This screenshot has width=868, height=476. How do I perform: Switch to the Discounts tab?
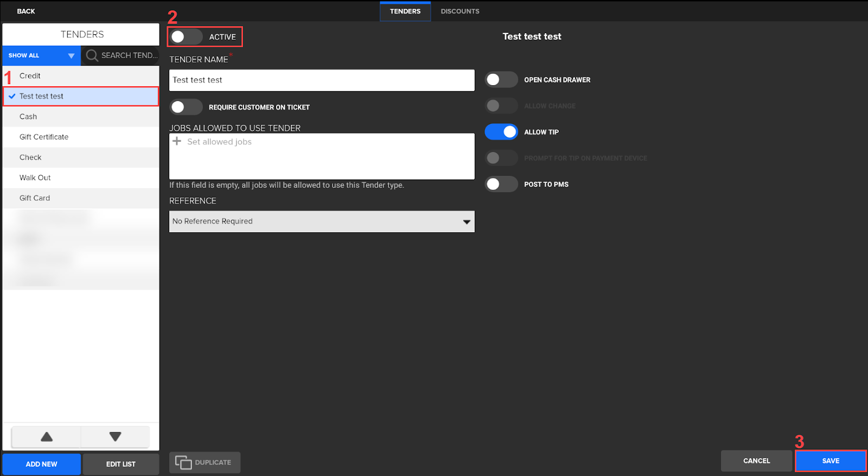coord(459,11)
